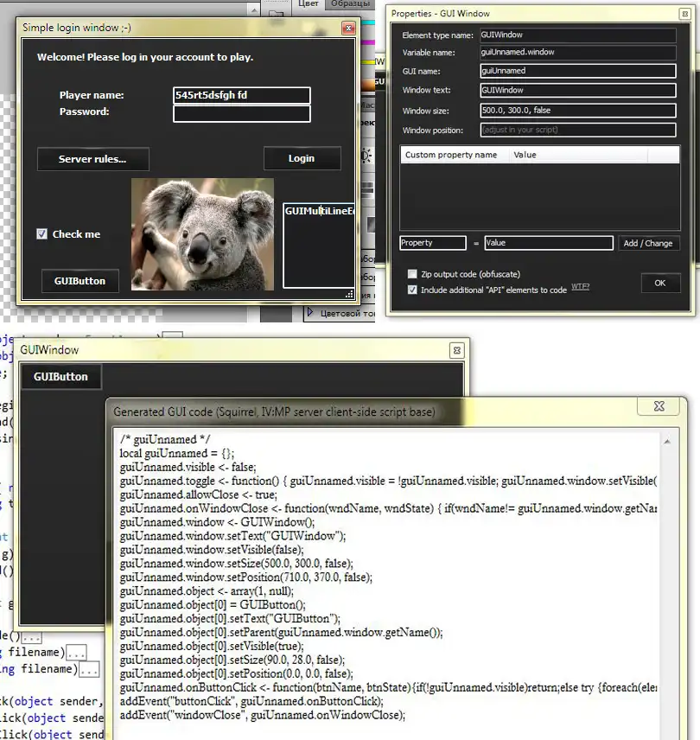Image resolution: width=700 pixels, height=740 pixels.
Task: Click inside the GUIMultiLineEdit text box
Action: (x=318, y=246)
